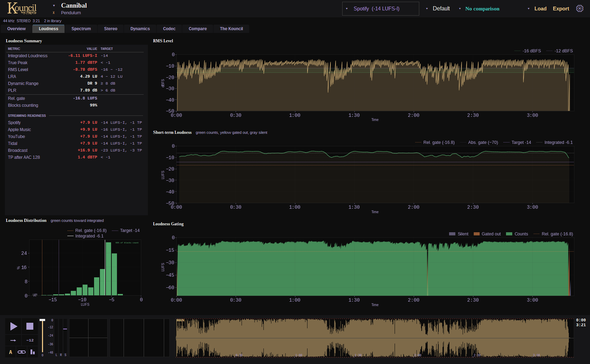590x364 pixels.
Task: Click the Counts legend swatch
Action: pyautogui.click(x=509, y=234)
